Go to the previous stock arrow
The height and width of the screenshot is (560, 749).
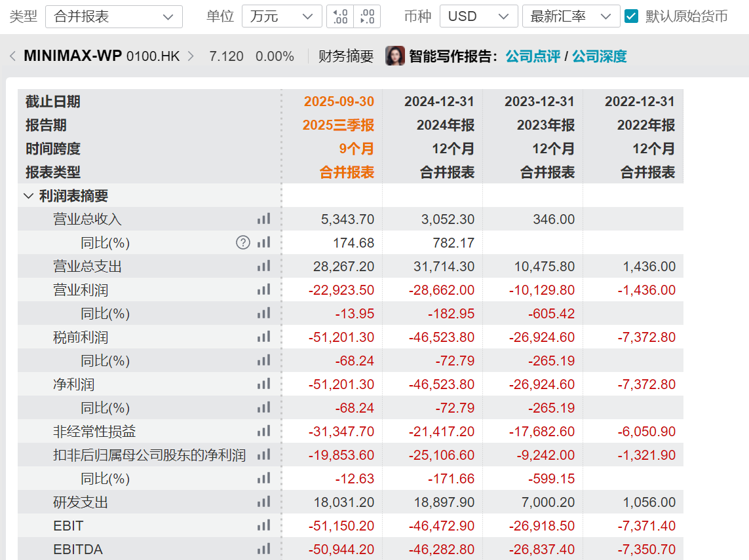tap(12, 56)
